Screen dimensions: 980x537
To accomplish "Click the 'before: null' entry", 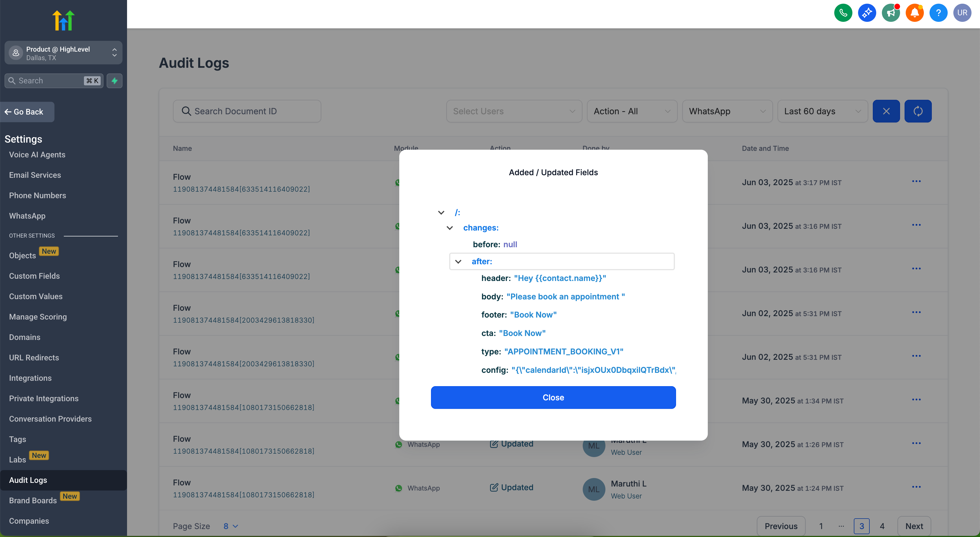I will click(x=495, y=244).
